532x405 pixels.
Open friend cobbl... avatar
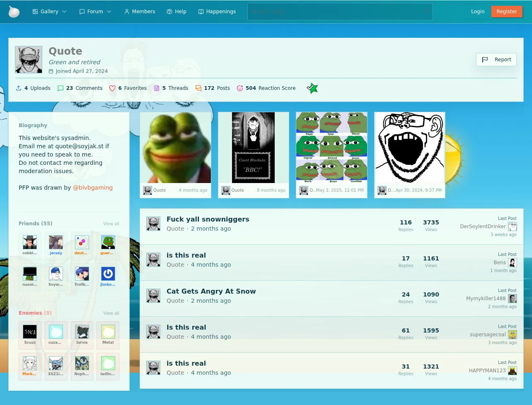(30, 242)
